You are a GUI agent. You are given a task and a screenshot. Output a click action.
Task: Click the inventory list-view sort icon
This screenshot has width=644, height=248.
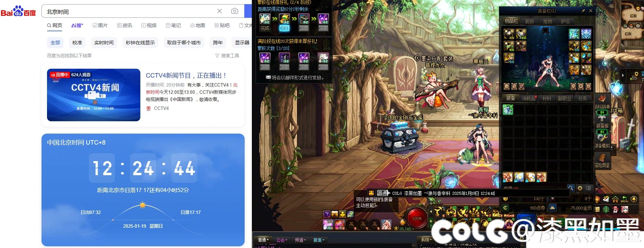pos(588,188)
